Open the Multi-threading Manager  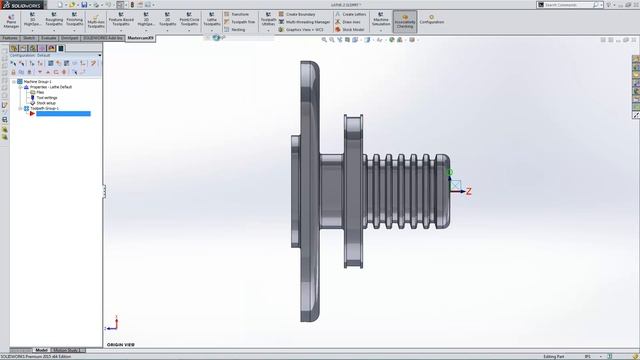pos(304,22)
